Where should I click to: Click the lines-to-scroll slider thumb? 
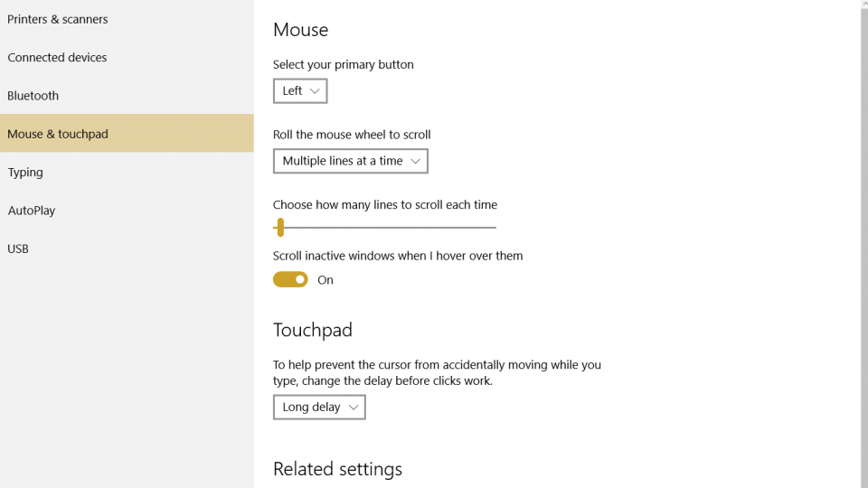[x=280, y=228]
